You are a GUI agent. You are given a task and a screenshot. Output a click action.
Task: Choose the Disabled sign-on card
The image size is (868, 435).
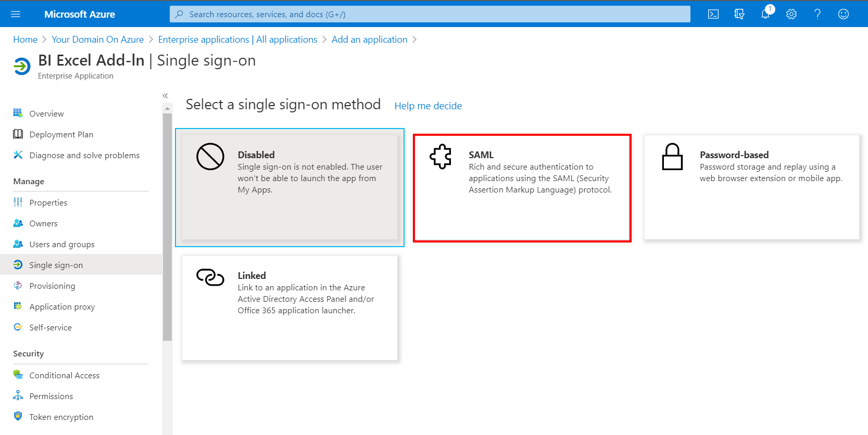290,187
